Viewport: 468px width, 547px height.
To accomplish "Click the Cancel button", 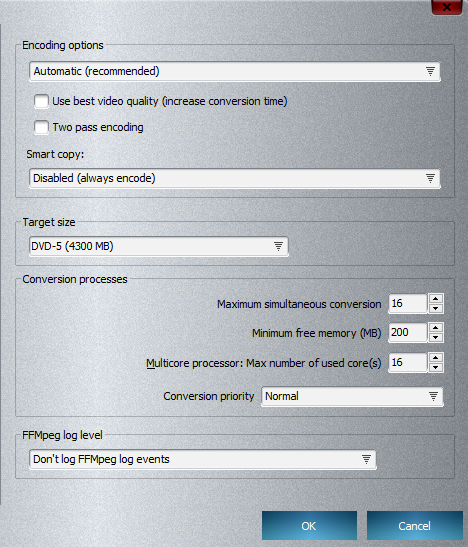I will [415, 526].
